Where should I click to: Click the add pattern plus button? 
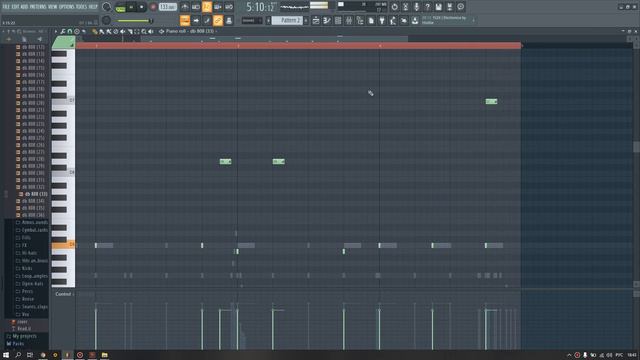point(306,20)
